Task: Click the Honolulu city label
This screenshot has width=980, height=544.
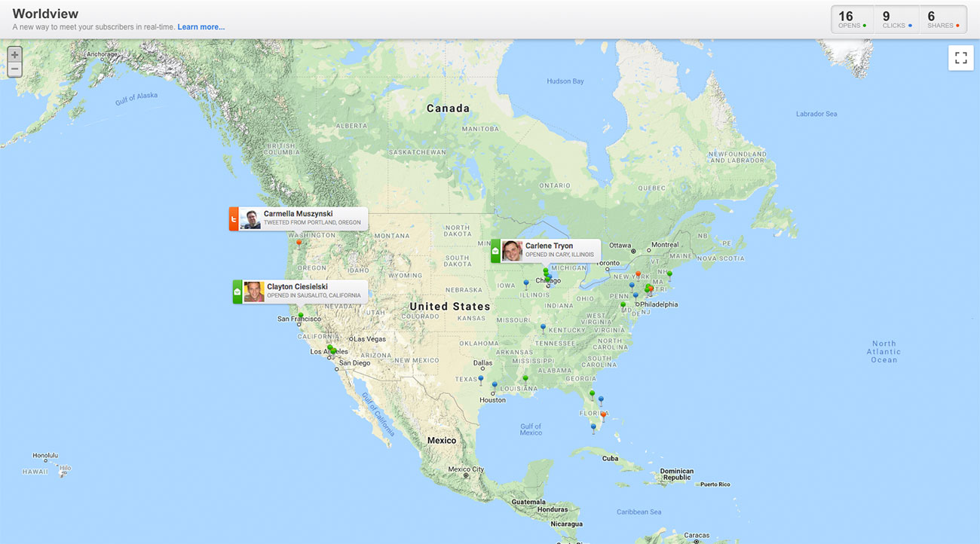Action: 45,456
